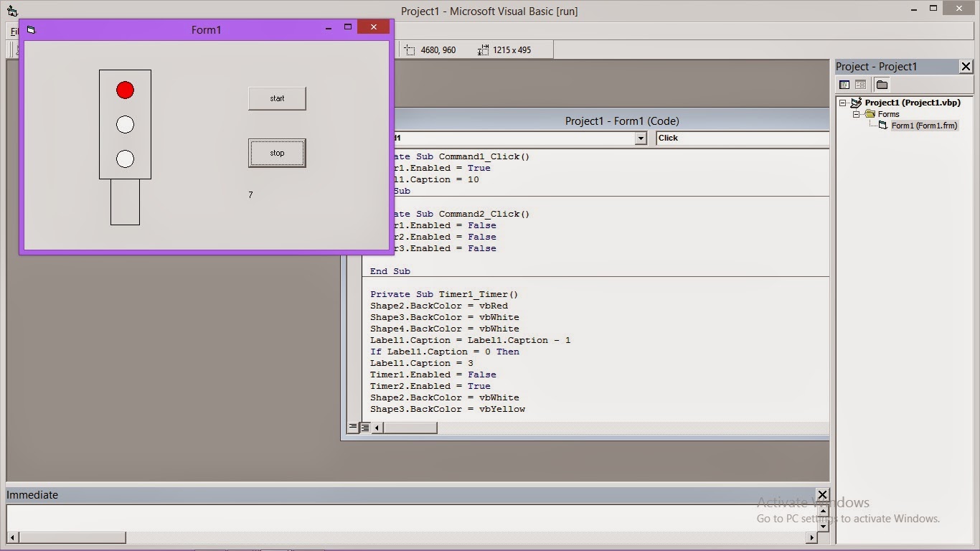Collapse the Forms folder node

pyautogui.click(x=856, y=114)
